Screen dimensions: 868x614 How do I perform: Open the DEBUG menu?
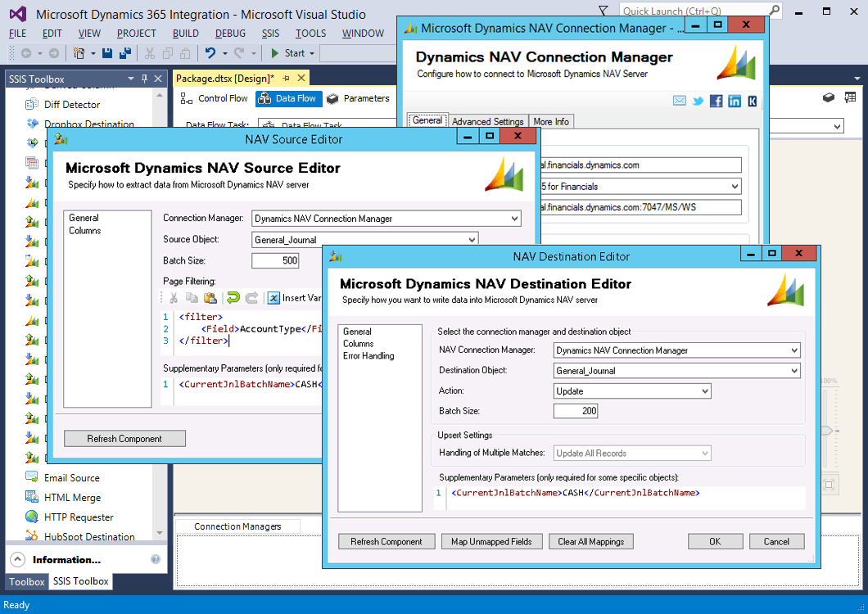pos(230,34)
